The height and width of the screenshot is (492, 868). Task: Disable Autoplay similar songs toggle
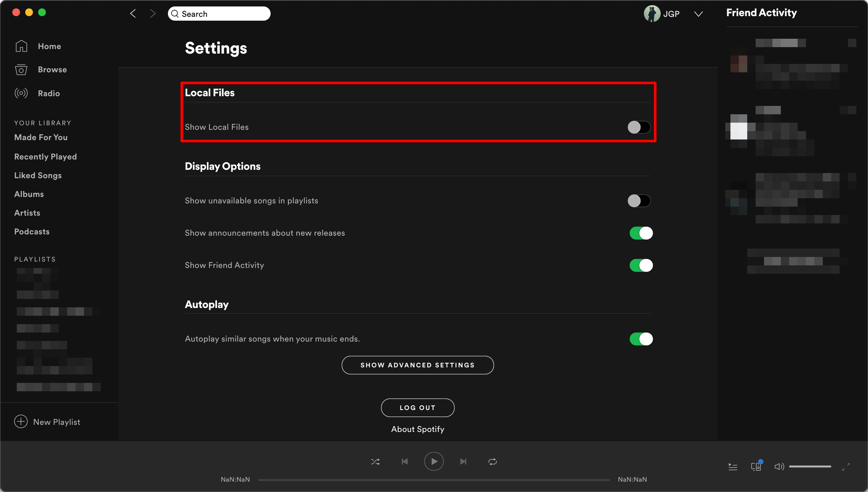[x=641, y=339]
